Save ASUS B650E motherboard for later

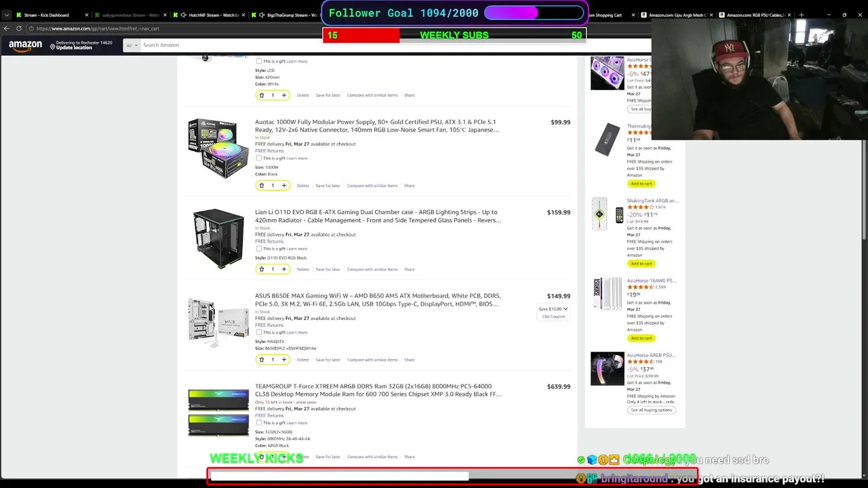click(x=328, y=360)
